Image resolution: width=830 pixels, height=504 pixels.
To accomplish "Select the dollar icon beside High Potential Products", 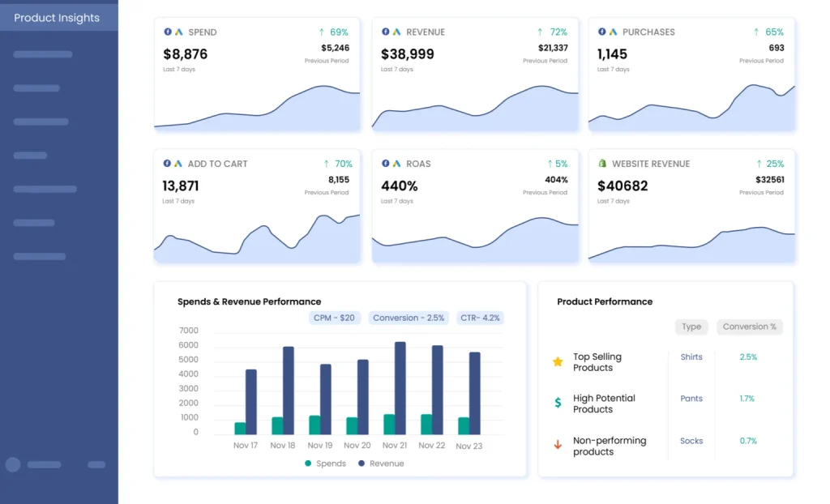I will pyautogui.click(x=557, y=403).
